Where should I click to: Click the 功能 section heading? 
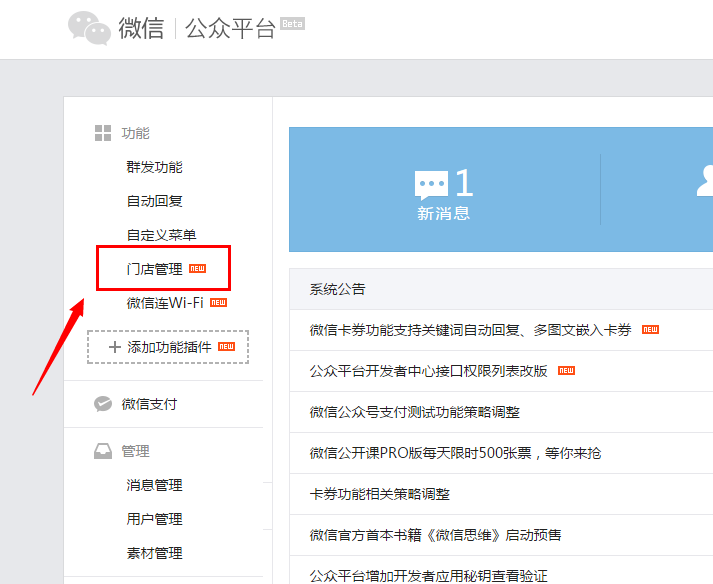pyautogui.click(x=135, y=133)
